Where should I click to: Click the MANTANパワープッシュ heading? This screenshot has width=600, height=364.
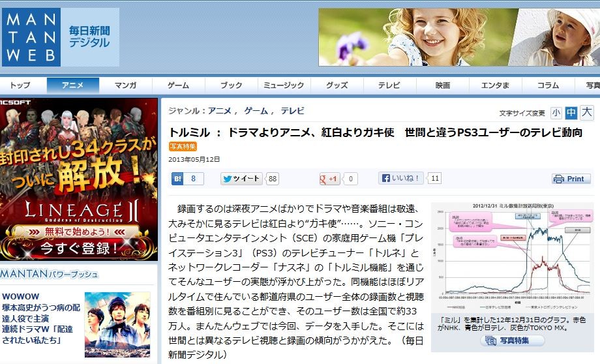click(x=50, y=274)
